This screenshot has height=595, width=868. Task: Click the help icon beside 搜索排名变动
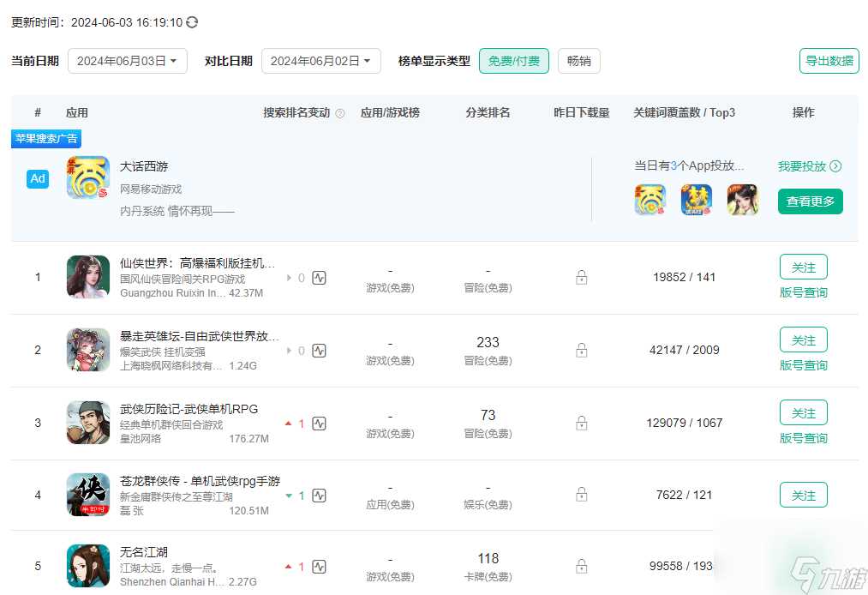pyautogui.click(x=340, y=113)
